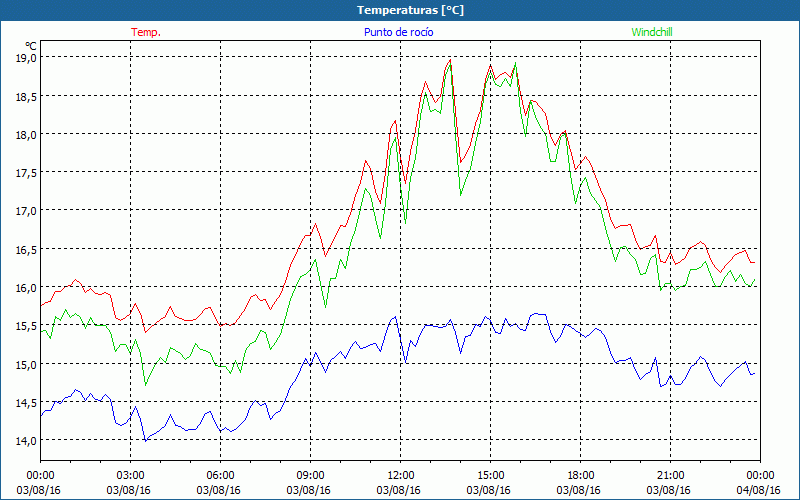Click the 14,0 y-axis label

(26, 440)
